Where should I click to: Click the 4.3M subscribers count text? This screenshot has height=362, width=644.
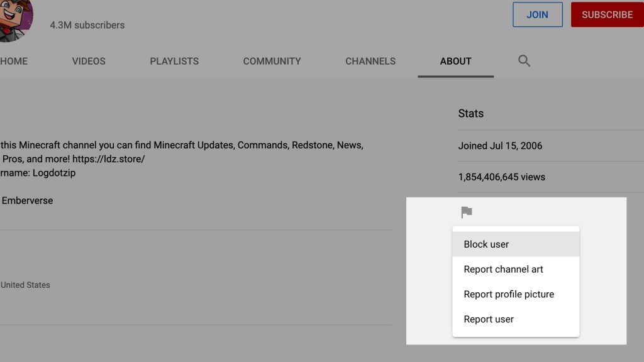click(87, 25)
